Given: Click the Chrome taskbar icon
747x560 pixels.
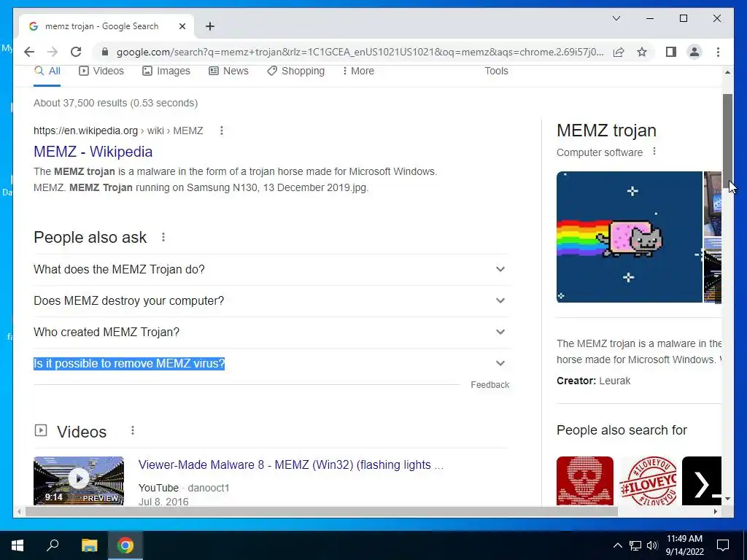Looking at the screenshot, I should point(125,545).
